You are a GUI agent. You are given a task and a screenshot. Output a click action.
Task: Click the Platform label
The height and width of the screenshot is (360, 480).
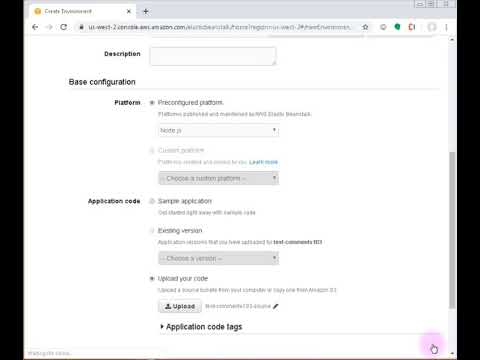[x=127, y=103]
